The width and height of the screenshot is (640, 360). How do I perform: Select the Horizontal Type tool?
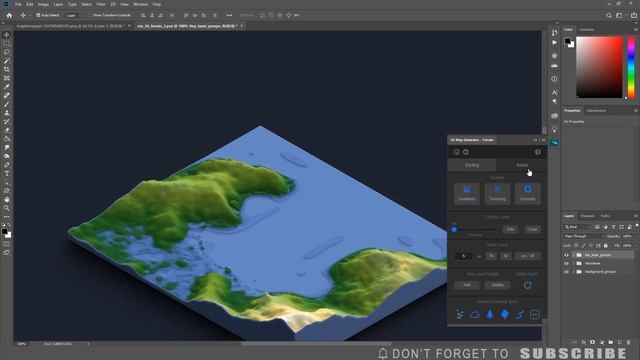click(x=7, y=174)
